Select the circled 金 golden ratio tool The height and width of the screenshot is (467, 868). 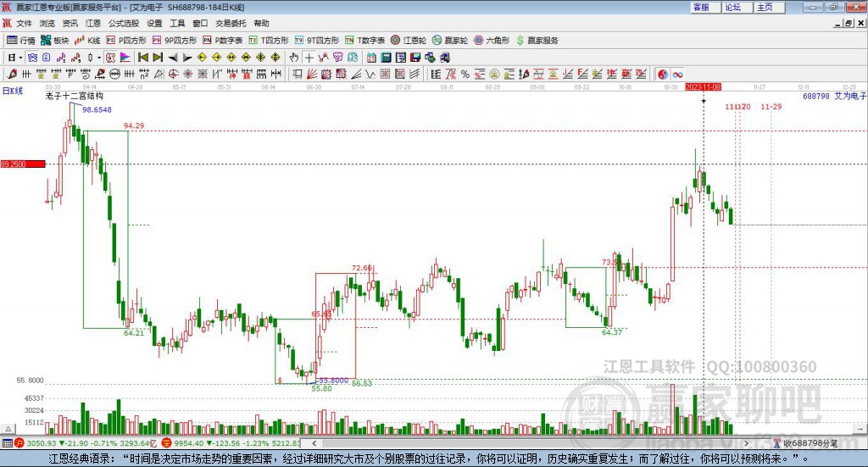[494, 74]
